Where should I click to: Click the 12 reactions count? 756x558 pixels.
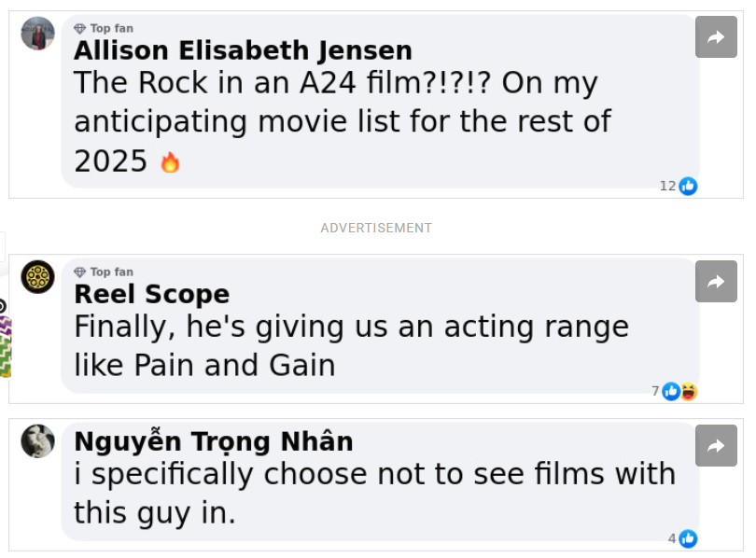pos(667,186)
